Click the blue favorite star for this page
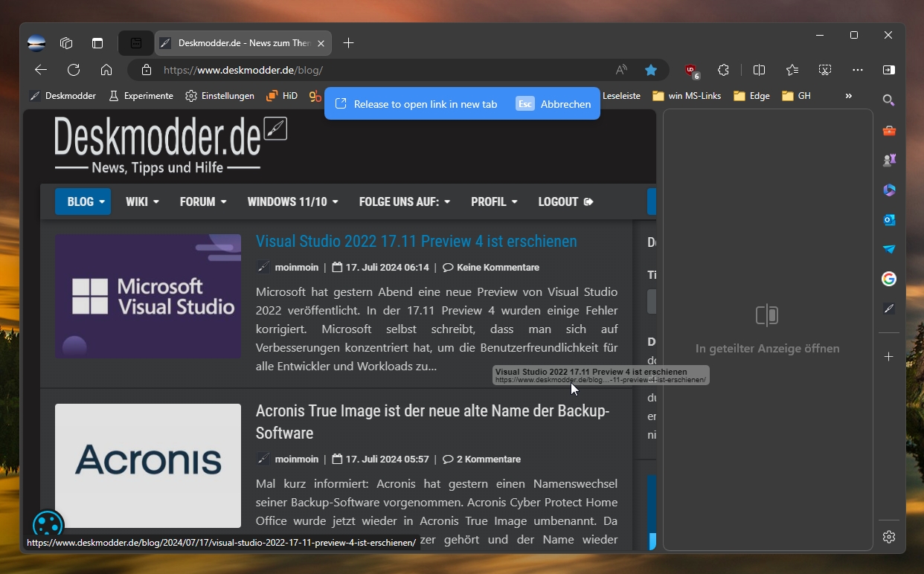Viewport: 924px width, 574px height. (x=651, y=70)
